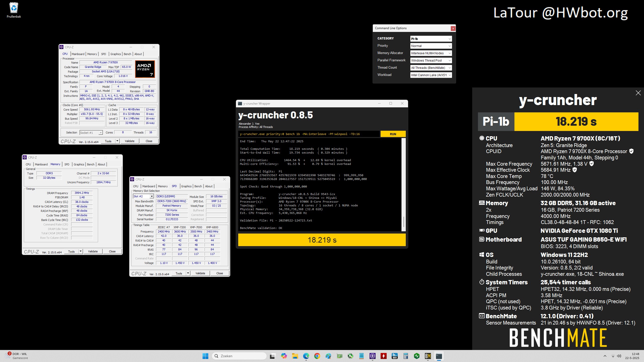
Task: Open the blue bar-chart taskbar icon
Action: (395, 356)
